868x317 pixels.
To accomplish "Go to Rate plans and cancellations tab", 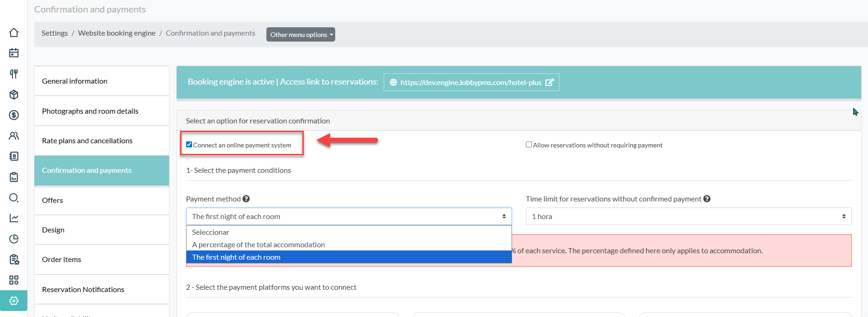I will 87,141.
